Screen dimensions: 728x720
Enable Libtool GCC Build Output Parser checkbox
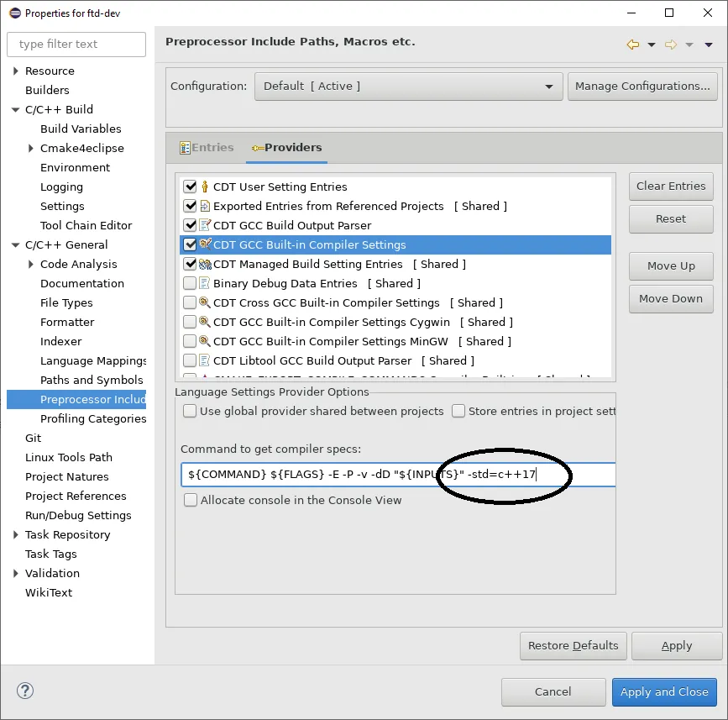coord(190,360)
